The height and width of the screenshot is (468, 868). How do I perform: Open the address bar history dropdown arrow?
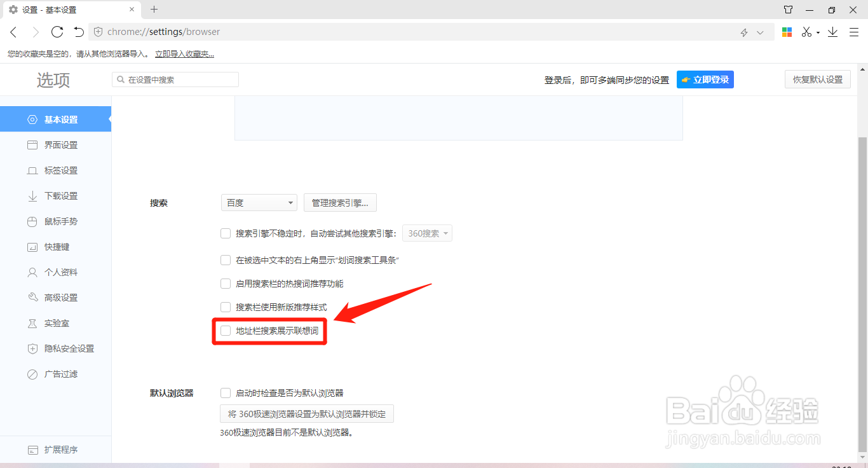tap(760, 32)
